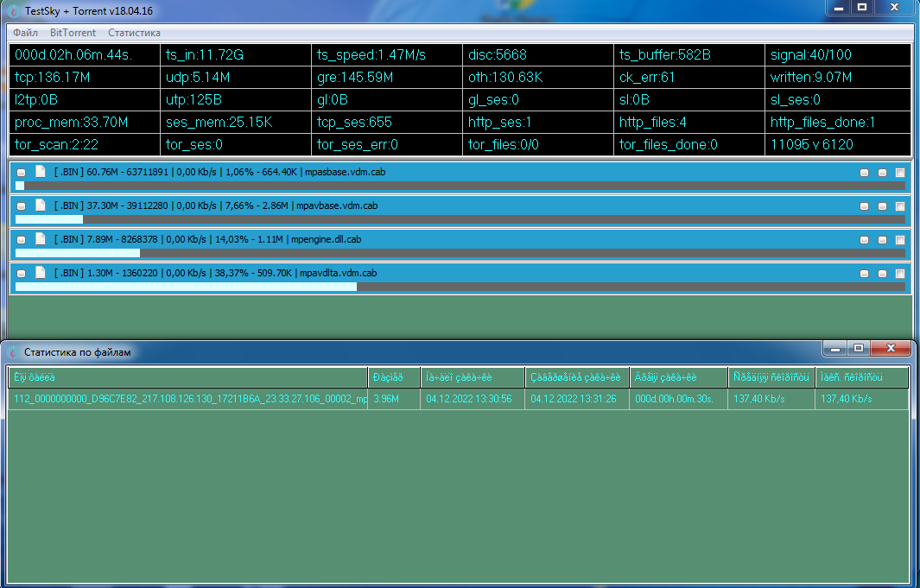Click the column header above 04.12.2022 13:30:56
920x588 pixels.
click(473, 377)
